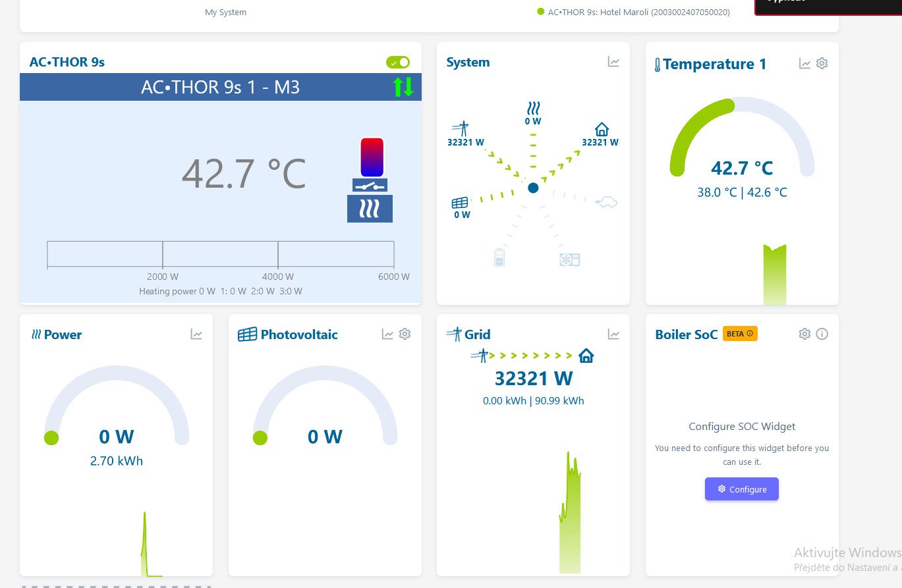The height and width of the screenshot is (588, 902).
Task: Click the relay switch icon under the boiler
Action: pyautogui.click(x=370, y=185)
